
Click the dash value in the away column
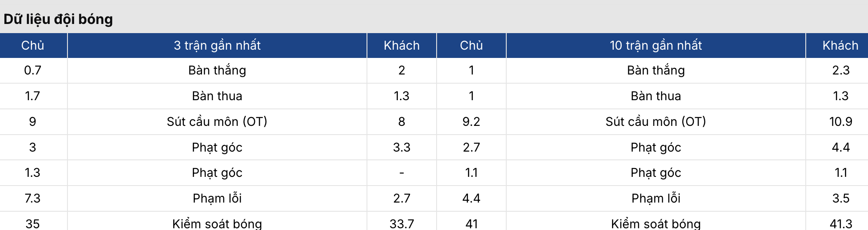(402, 173)
